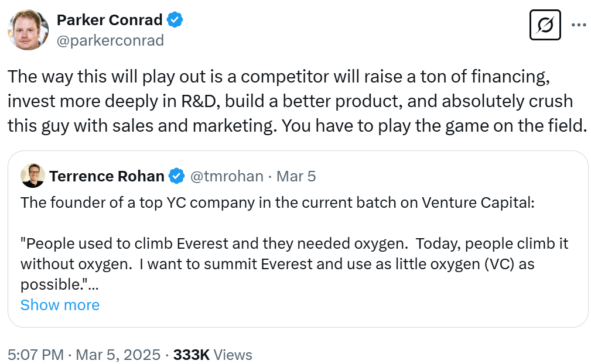Image resolution: width=591 pixels, height=364 pixels.
Task: Select the Terrence Rohan name in quoted post
Action: click(106, 176)
